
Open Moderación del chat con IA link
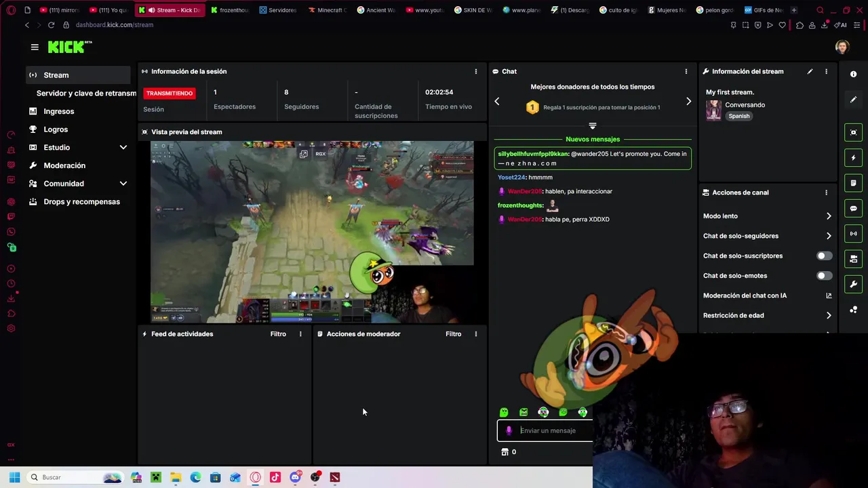click(x=829, y=296)
